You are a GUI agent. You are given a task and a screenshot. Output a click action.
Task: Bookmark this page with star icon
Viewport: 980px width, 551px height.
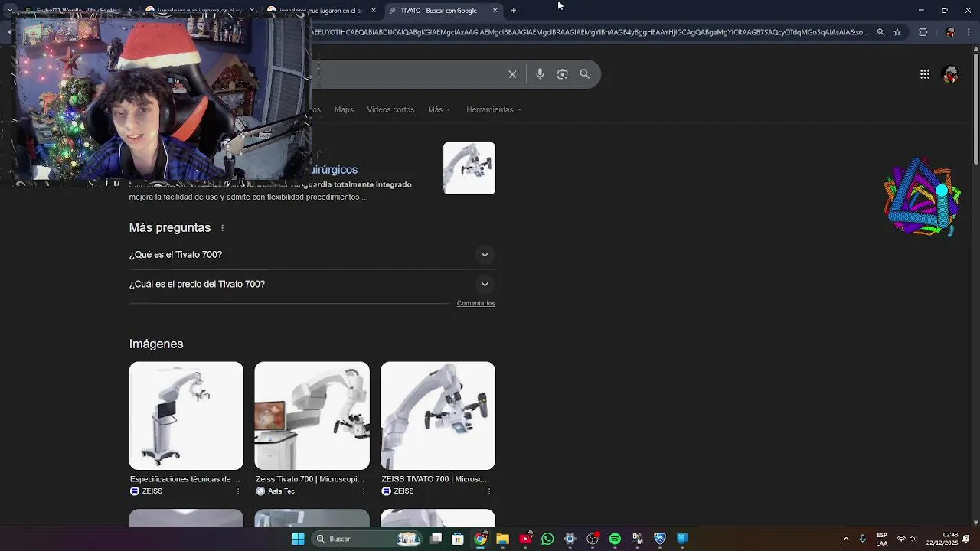897,32
